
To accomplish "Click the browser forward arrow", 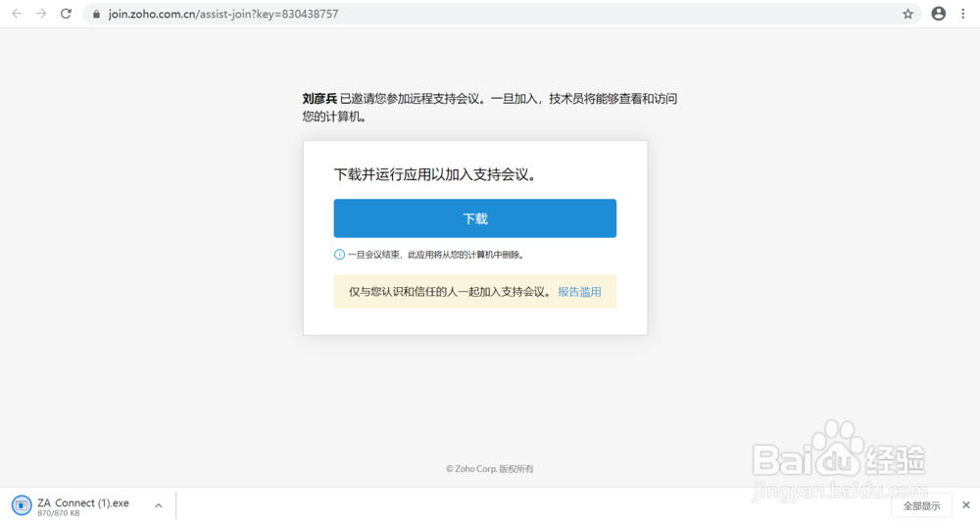I will pyautogui.click(x=41, y=13).
